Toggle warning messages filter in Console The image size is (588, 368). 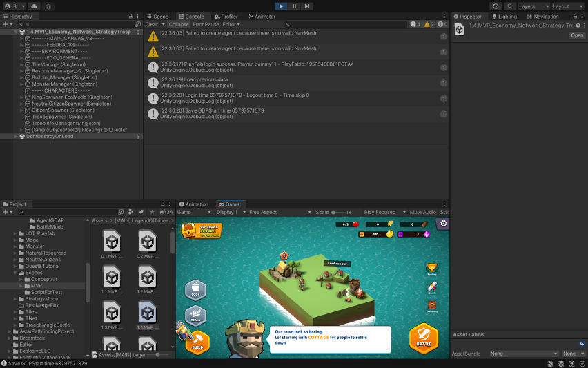point(429,24)
